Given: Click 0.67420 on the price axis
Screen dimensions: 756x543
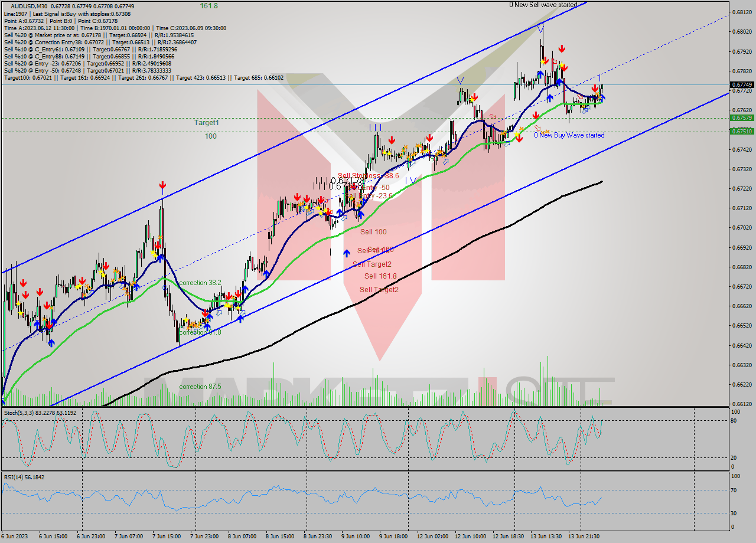Looking at the screenshot, I should click(x=742, y=149).
